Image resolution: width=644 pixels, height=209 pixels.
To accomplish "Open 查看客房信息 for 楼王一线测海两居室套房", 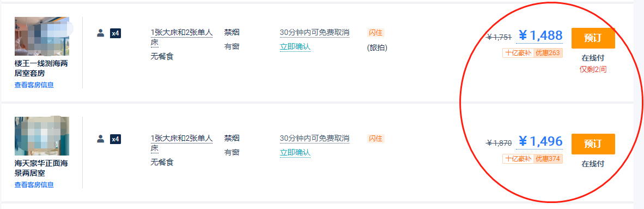I will (x=34, y=85).
